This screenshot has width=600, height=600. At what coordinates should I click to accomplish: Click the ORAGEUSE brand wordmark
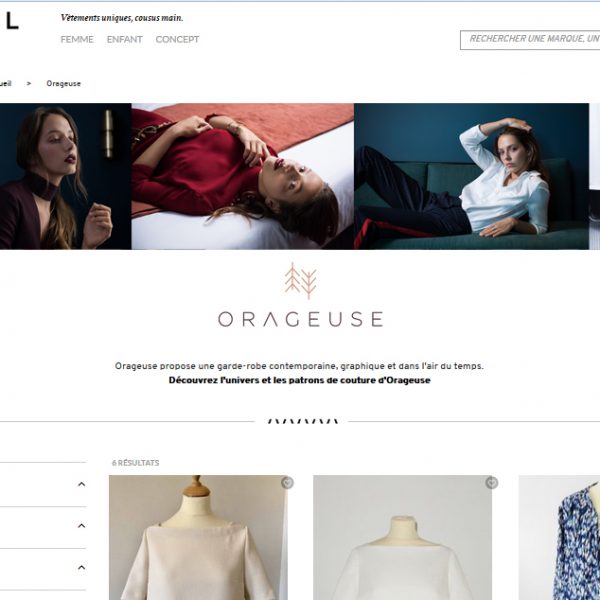pos(301,319)
